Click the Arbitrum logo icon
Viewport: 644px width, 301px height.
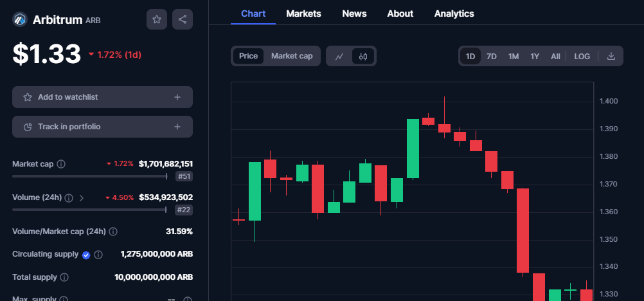pyautogui.click(x=20, y=19)
